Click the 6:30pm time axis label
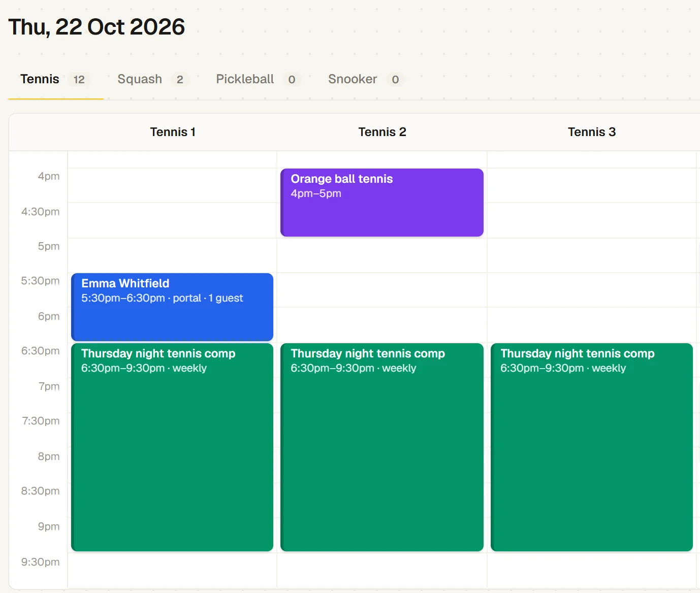 41,351
